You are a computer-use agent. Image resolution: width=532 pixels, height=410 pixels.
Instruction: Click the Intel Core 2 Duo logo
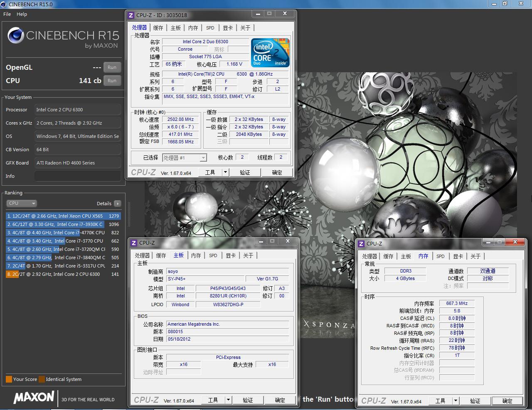[x=270, y=53]
